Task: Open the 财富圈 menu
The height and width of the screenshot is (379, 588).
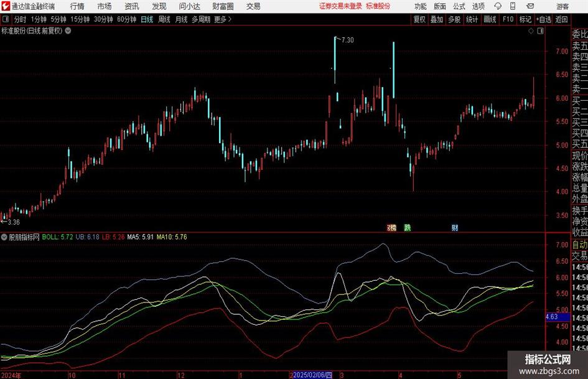Action: tap(223, 6)
